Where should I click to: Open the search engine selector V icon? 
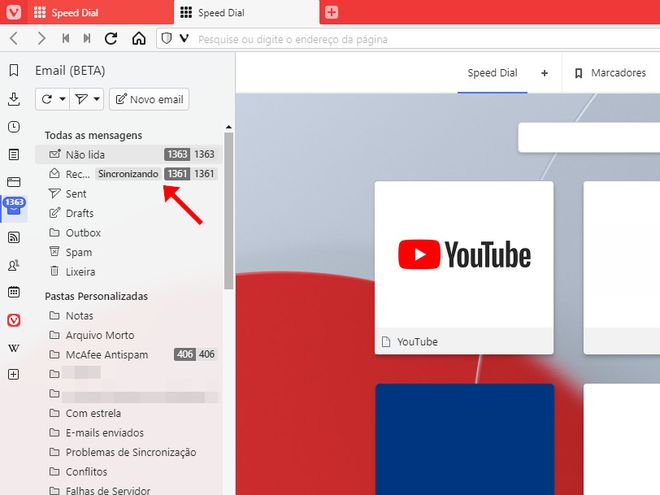tap(184, 39)
